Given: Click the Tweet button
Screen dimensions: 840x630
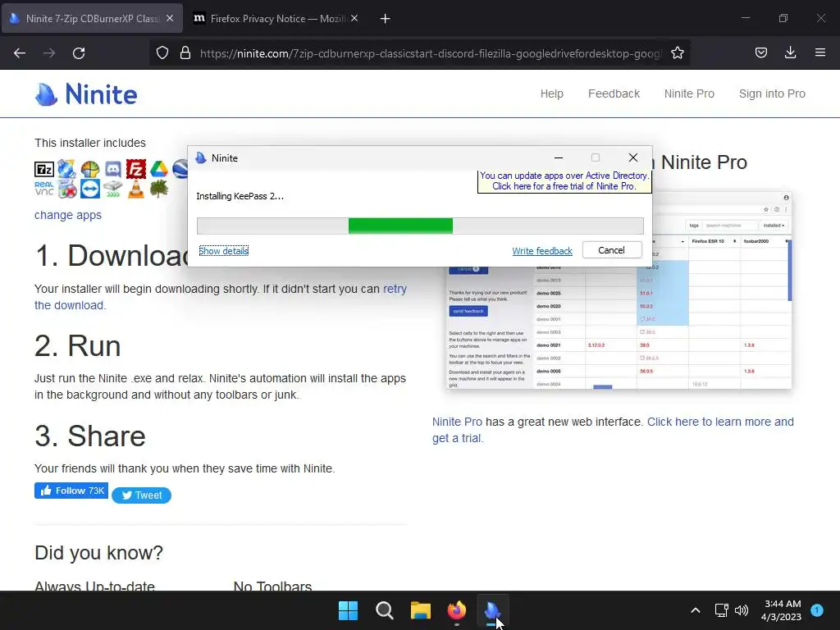Looking at the screenshot, I should pos(141,495).
